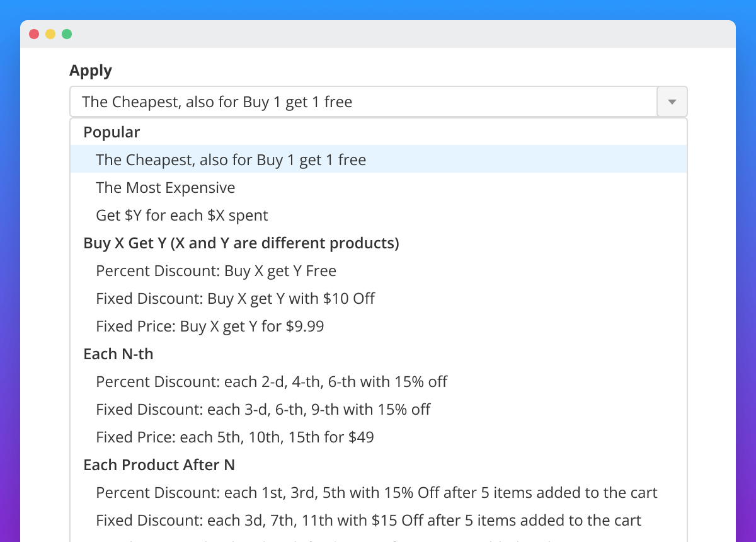756x542 pixels.
Task: Click the green maximize window button
Action: [x=67, y=34]
